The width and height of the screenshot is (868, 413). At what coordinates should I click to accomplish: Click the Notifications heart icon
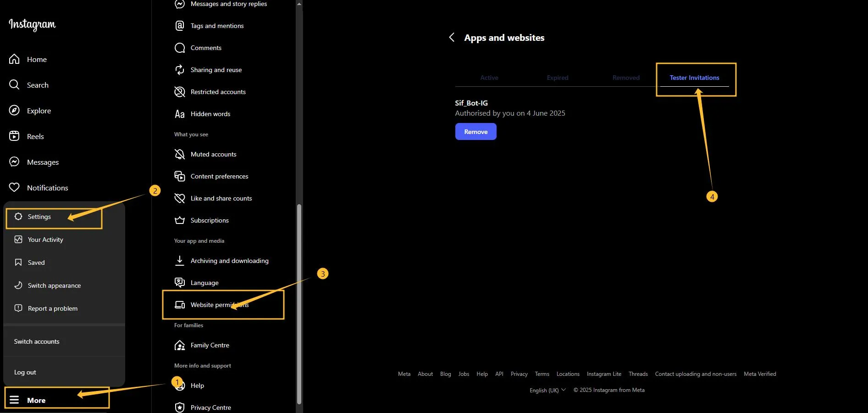14,188
